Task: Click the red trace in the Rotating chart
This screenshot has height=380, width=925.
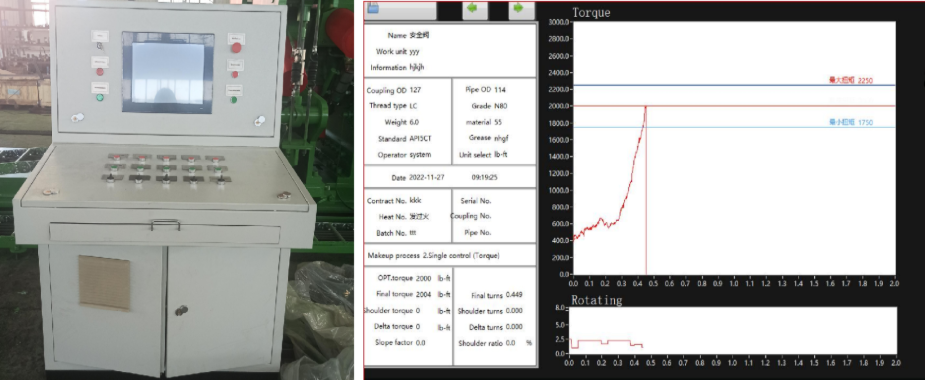Action: coord(606,343)
